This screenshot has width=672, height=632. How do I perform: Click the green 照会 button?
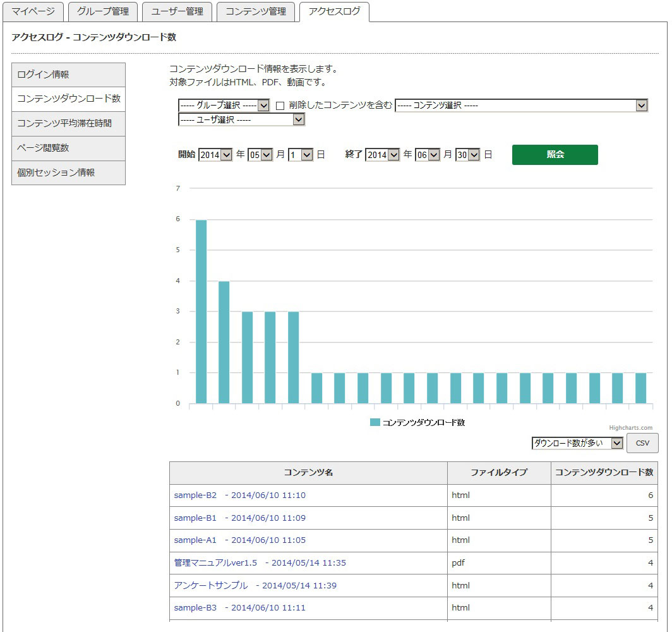pyautogui.click(x=555, y=155)
